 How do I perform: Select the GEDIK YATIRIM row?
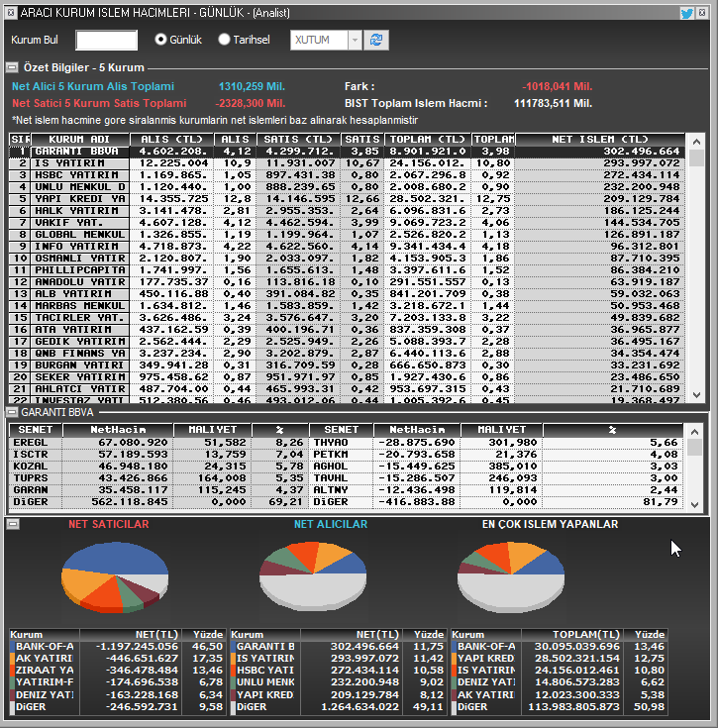coord(347,342)
